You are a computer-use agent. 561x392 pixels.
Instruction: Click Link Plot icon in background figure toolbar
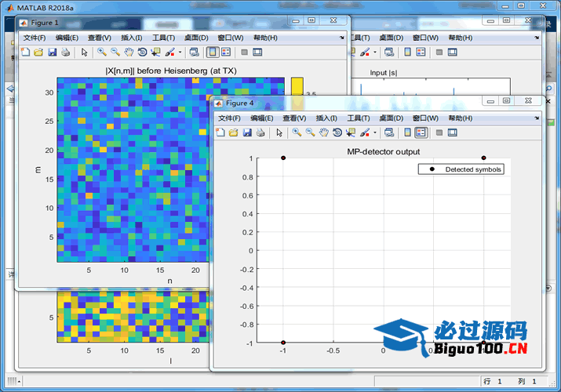(x=389, y=53)
